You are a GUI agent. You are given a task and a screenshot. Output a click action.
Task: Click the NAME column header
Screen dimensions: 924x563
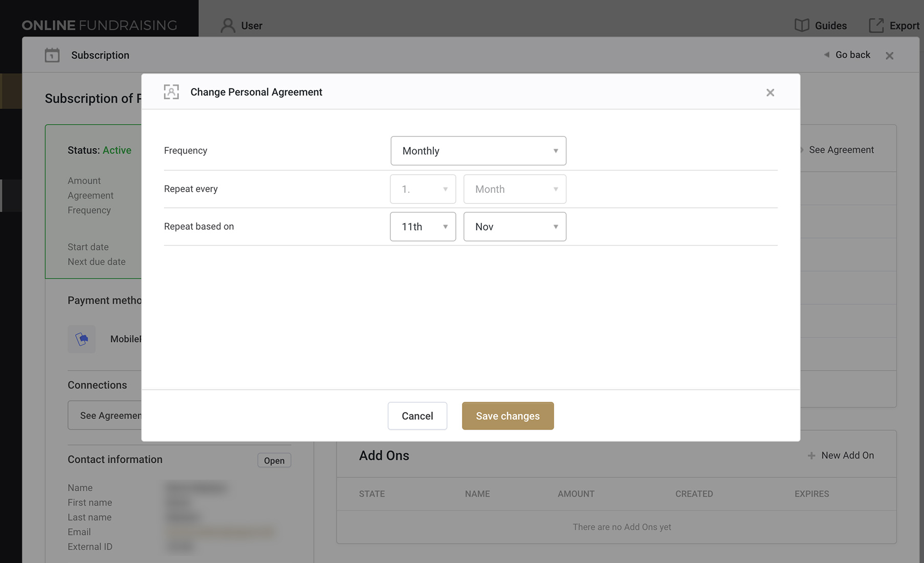click(477, 494)
